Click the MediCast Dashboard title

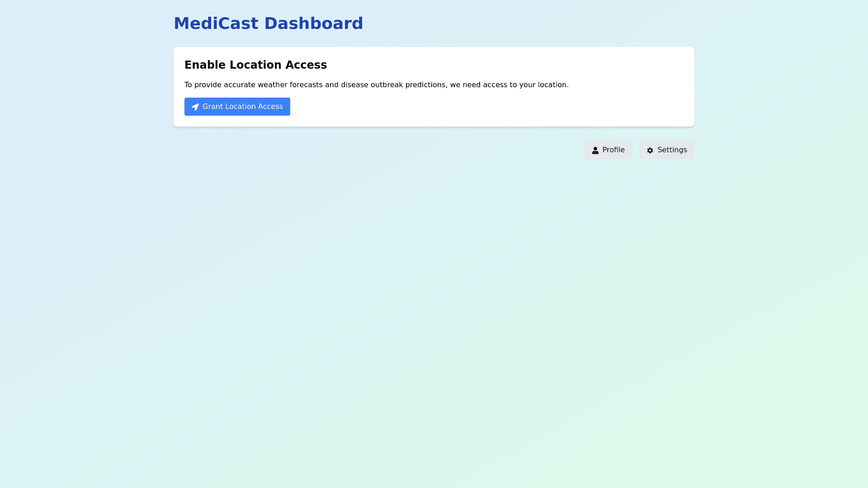(268, 23)
